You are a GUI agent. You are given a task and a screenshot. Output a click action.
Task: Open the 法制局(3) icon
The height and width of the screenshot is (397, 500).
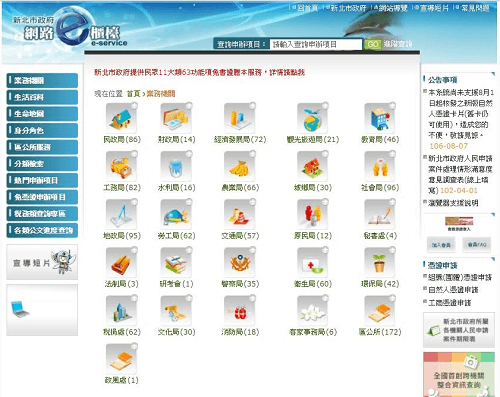coord(121,263)
